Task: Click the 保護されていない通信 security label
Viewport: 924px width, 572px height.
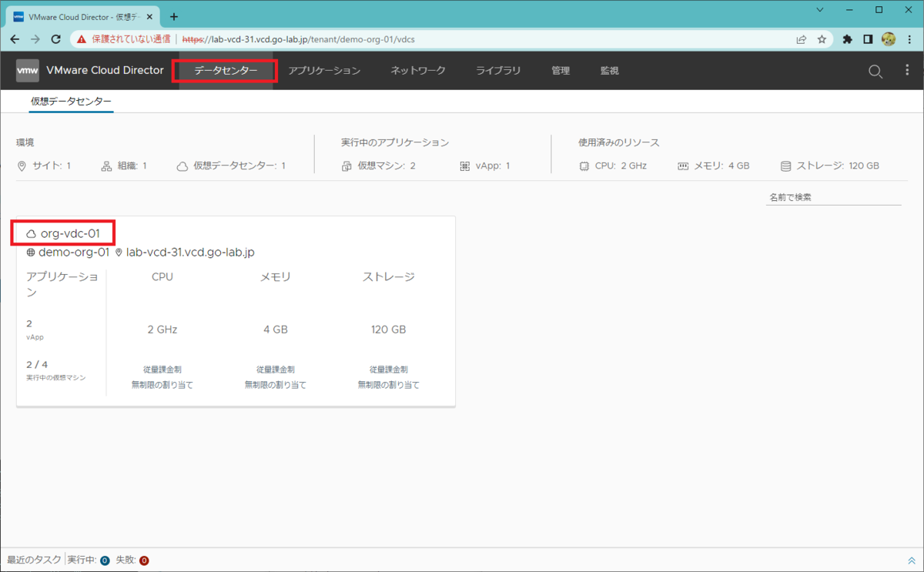Action: pyautogui.click(x=131, y=38)
